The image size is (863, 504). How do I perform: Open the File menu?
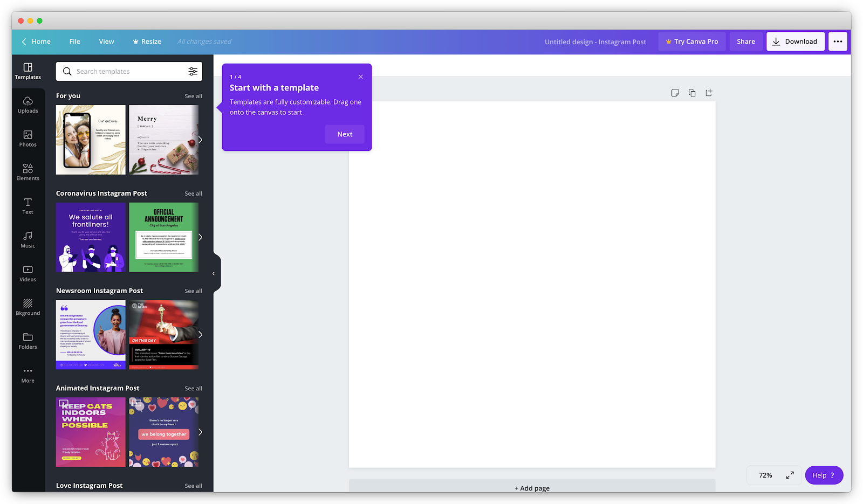coord(75,42)
